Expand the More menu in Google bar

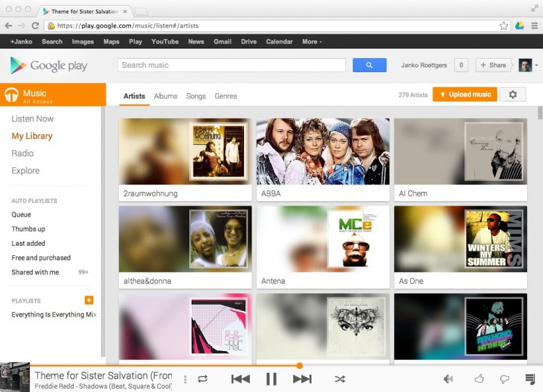point(312,41)
